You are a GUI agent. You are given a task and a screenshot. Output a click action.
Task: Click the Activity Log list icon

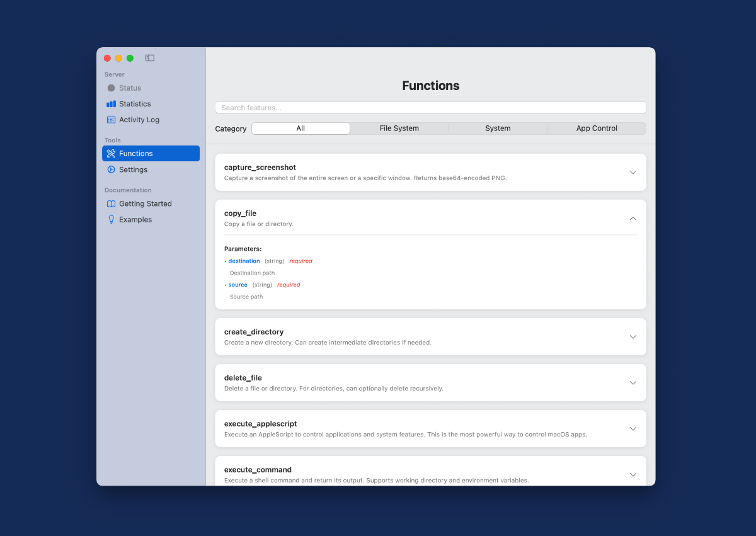111,120
